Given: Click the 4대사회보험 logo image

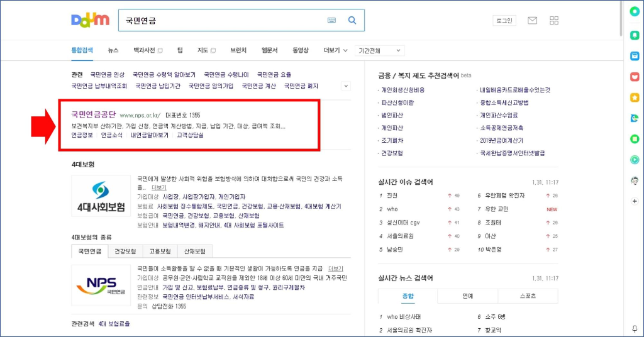Looking at the screenshot, I should click(x=101, y=196).
